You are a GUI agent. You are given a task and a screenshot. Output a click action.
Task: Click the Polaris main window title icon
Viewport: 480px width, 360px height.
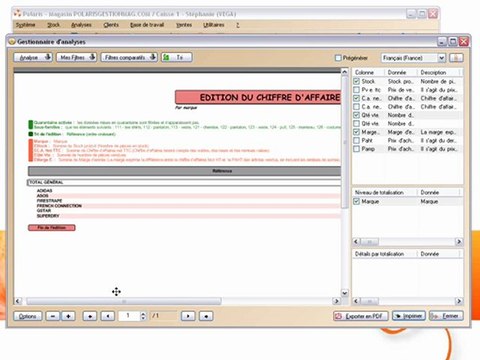coord(17,14)
